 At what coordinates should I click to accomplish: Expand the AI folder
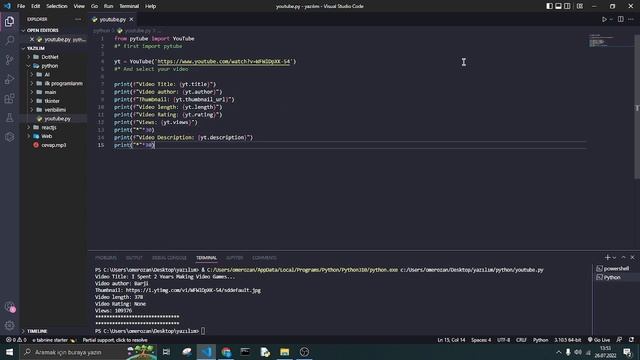[x=47, y=75]
